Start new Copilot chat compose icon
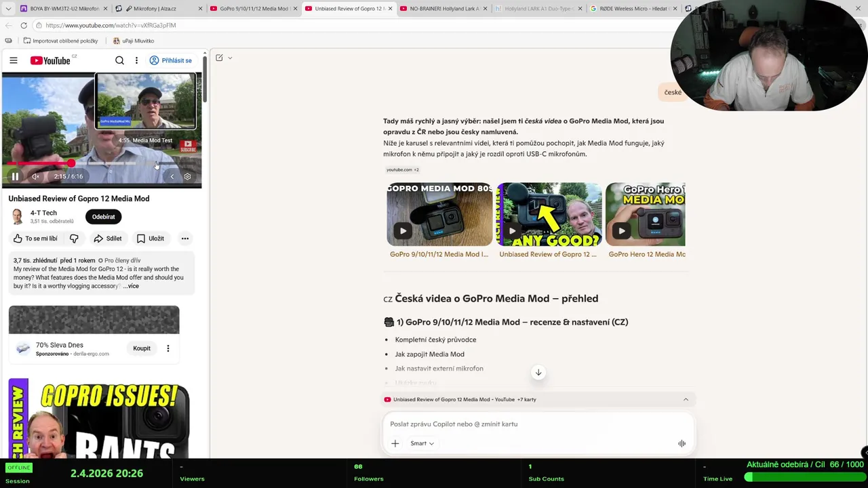The height and width of the screenshot is (488, 868). pyautogui.click(x=219, y=58)
